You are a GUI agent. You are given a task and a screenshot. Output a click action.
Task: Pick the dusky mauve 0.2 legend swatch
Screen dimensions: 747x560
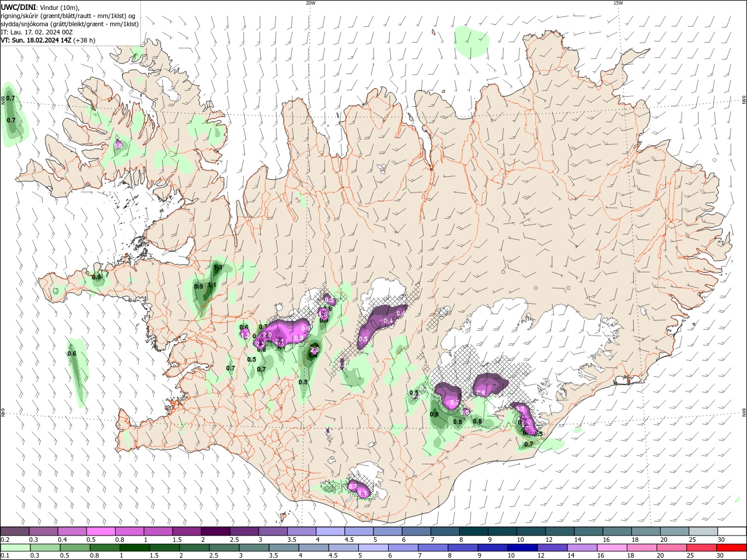click(x=15, y=531)
